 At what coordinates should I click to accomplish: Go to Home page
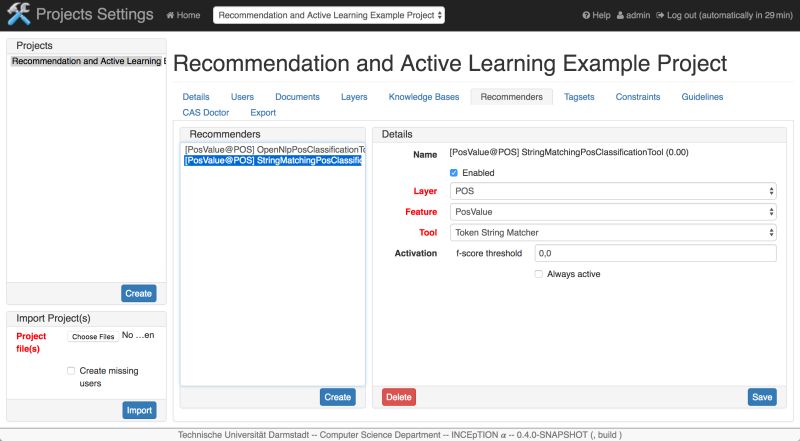pyautogui.click(x=183, y=15)
